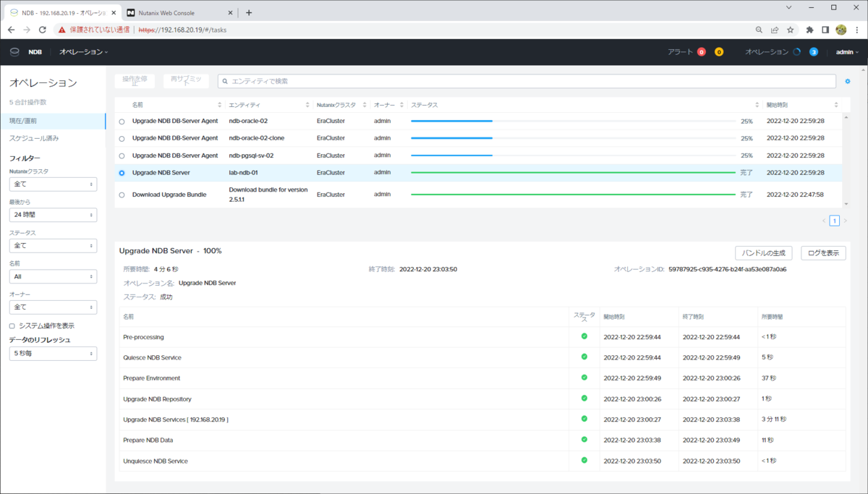
Task: Open browser side panel icon
Action: pos(825,30)
